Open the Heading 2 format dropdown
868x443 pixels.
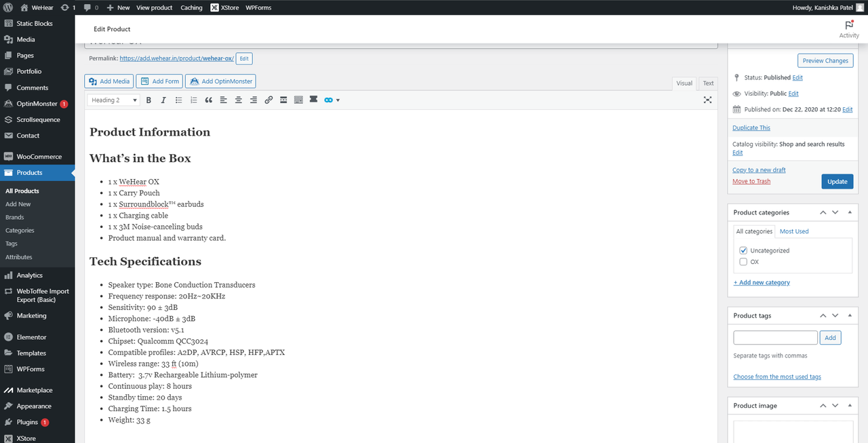coord(114,100)
